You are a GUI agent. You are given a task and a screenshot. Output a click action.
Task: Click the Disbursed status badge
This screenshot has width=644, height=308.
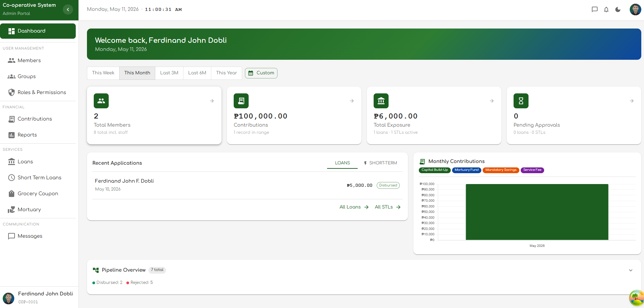[388, 185]
